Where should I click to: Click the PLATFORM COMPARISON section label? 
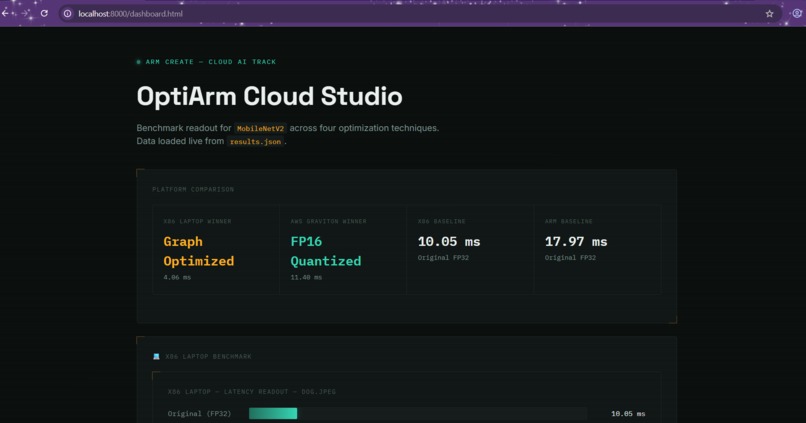(x=193, y=190)
